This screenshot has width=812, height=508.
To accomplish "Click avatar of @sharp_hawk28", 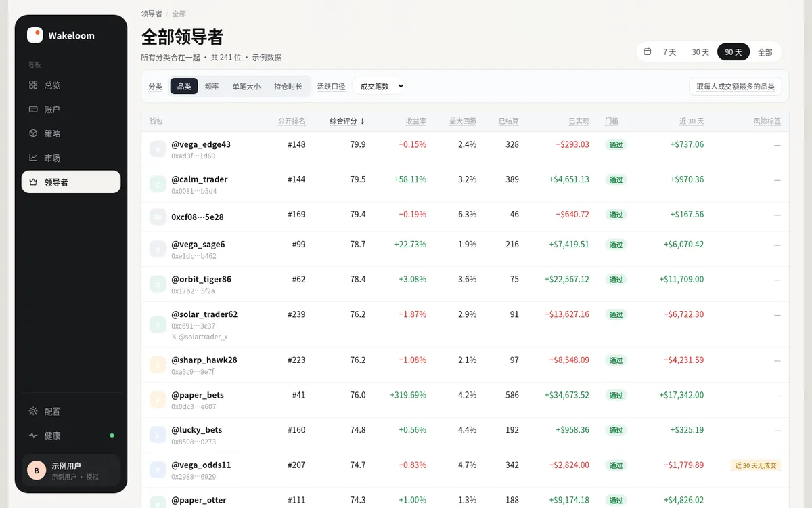I will [158, 365].
